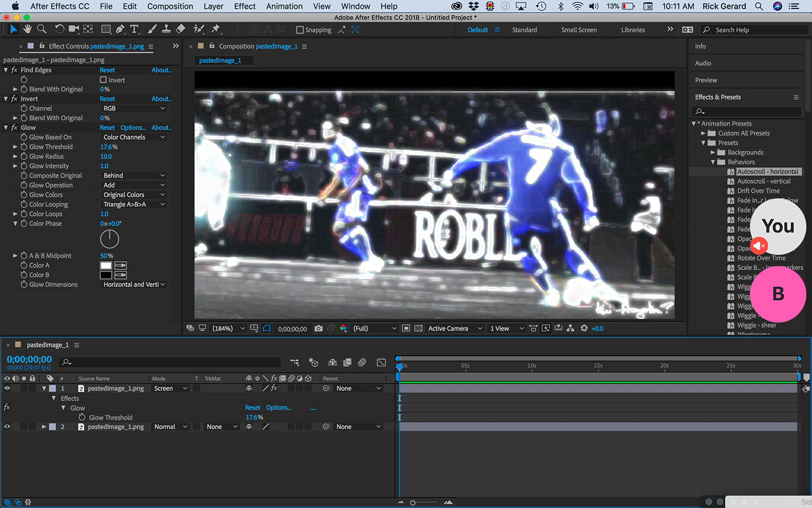Open the Effect menu
The width and height of the screenshot is (812, 508).
(245, 6)
